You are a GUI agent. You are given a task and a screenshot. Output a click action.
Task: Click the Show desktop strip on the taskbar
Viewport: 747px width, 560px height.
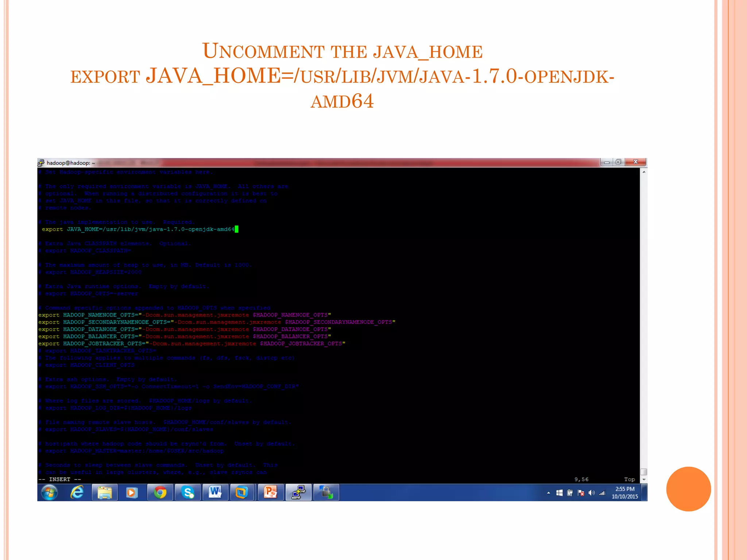point(645,493)
